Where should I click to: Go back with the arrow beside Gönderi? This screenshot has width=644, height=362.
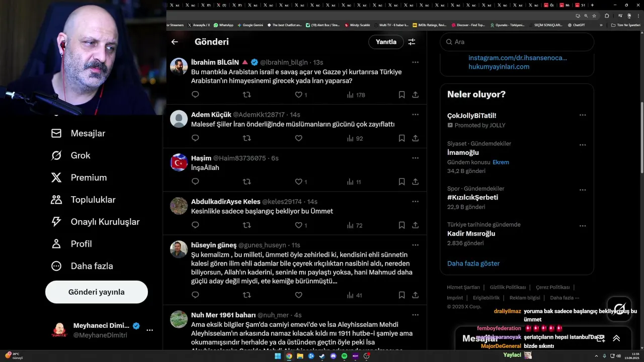[x=175, y=42]
